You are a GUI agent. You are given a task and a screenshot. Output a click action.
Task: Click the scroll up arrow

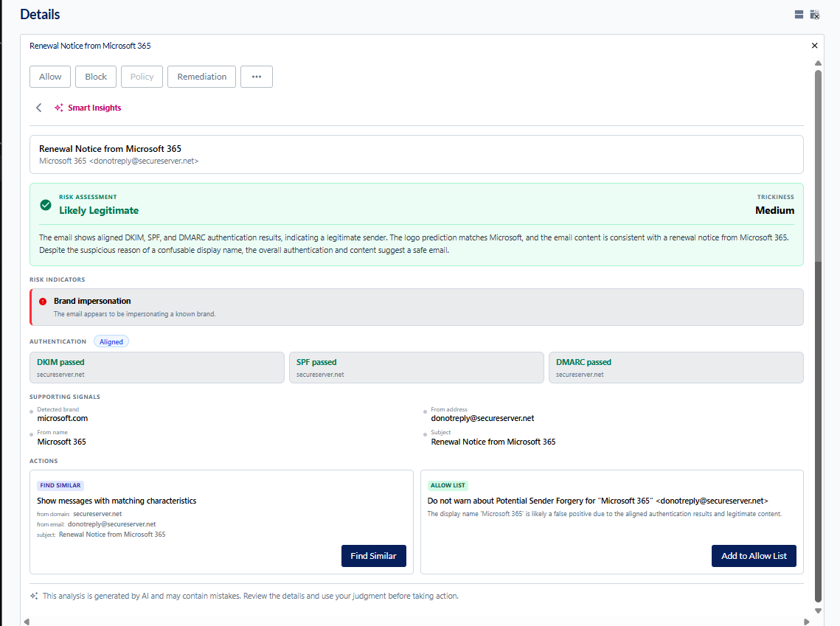click(x=818, y=63)
